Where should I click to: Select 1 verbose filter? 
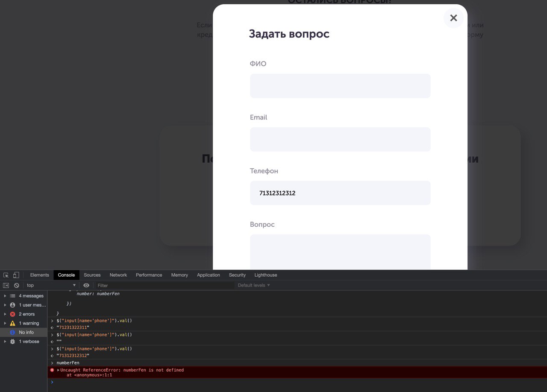click(x=24, y=341)
